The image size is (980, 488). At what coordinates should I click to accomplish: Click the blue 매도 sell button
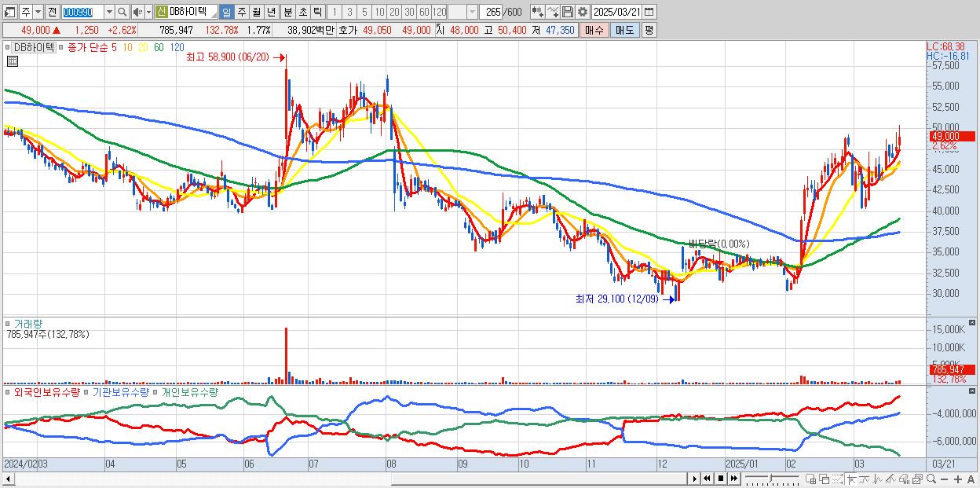[x=625, y=30]
